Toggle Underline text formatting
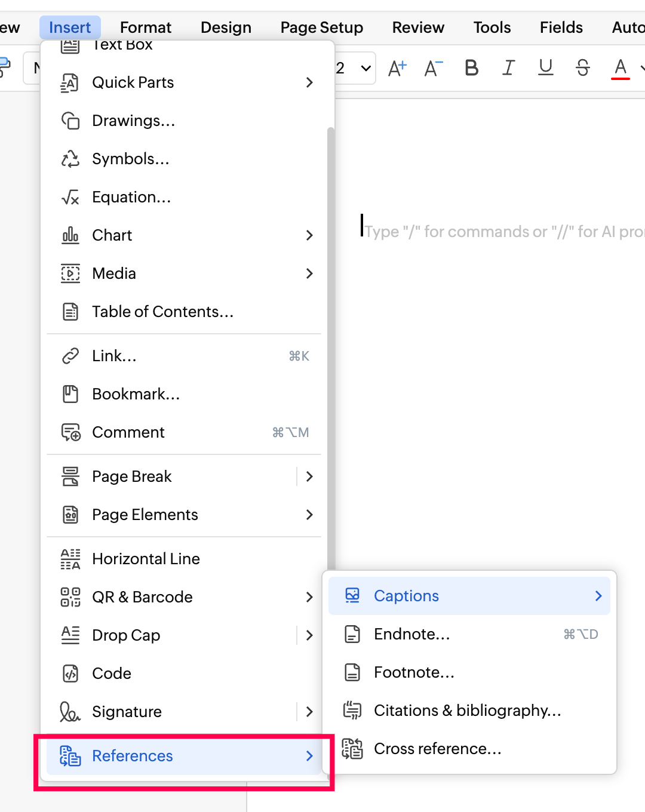This screenshot has width=645, height=812. (545, 68)
